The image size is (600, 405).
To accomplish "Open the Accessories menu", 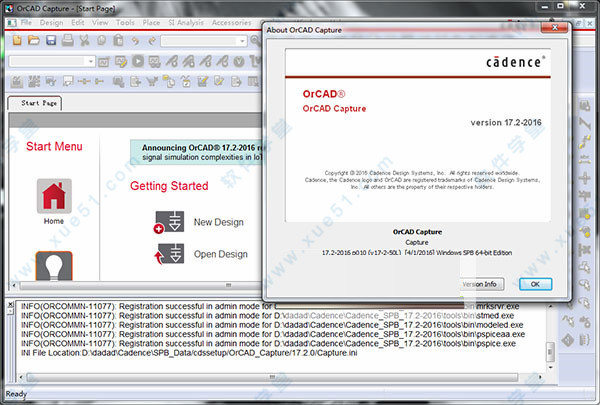I will (232, 23).
